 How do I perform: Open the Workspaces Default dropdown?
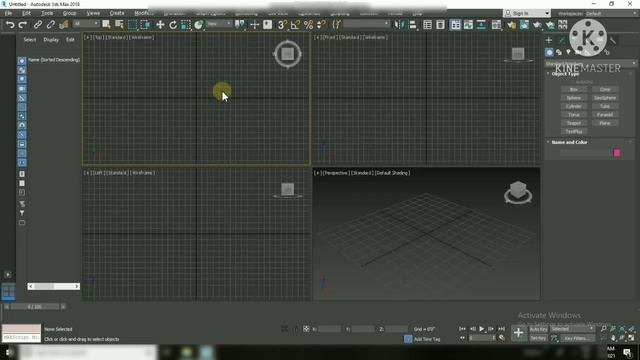click(611, 13)
